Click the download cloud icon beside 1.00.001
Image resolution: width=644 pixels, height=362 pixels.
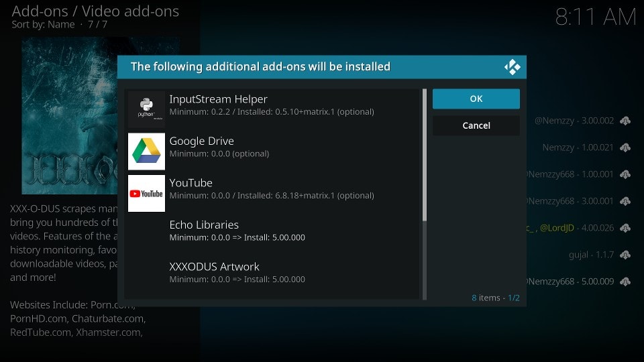point(625,174)
